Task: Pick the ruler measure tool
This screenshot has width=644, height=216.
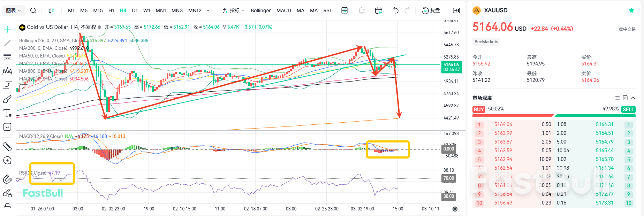Action: click(x=7, y=147)
